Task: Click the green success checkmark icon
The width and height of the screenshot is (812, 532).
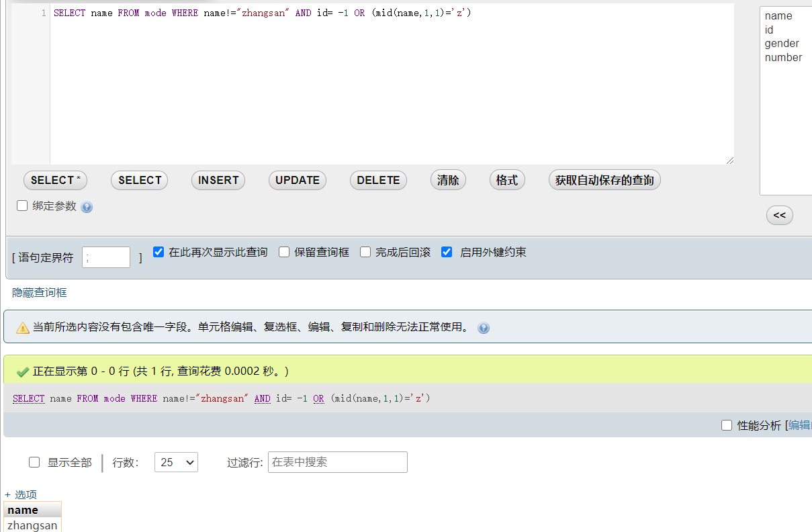Action: pos(23,371)
